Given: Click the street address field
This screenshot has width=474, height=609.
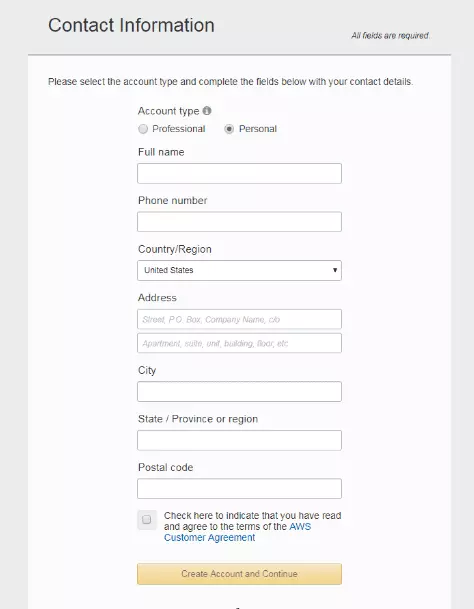Looking at the screenshot, I should [x=239, y=319].
